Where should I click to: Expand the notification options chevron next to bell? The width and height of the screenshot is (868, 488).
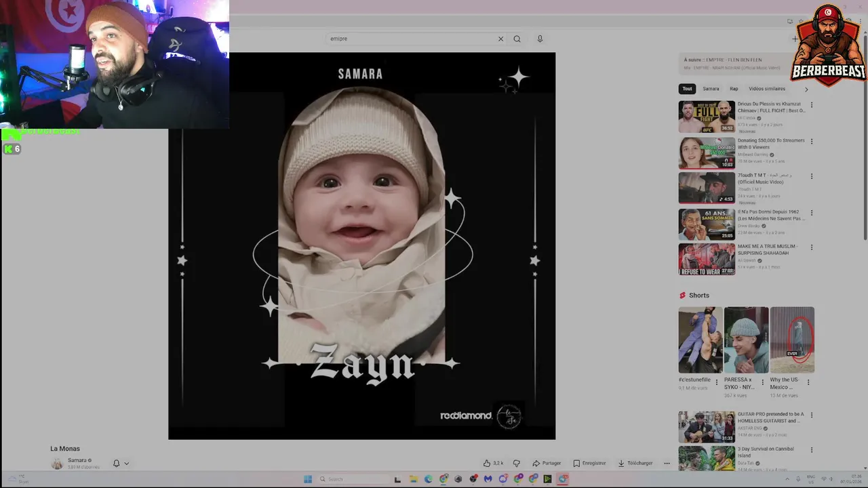126,464
